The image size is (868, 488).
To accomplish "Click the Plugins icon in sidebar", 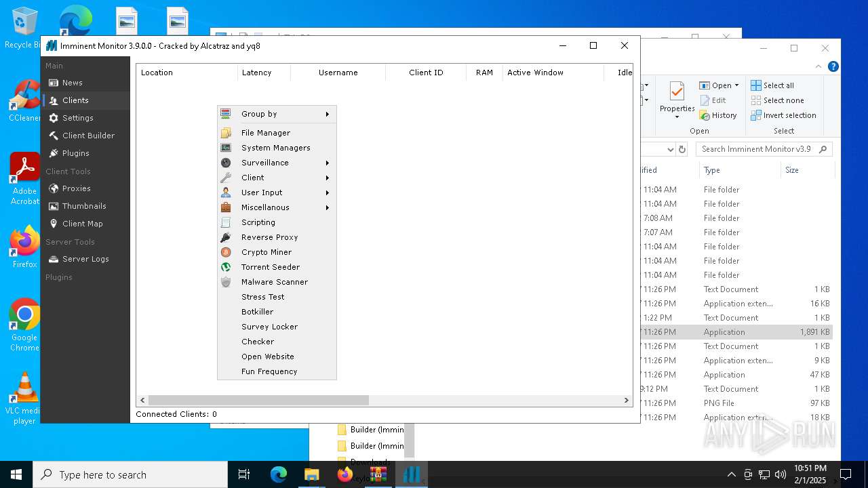I will click(x=54, y=153).
